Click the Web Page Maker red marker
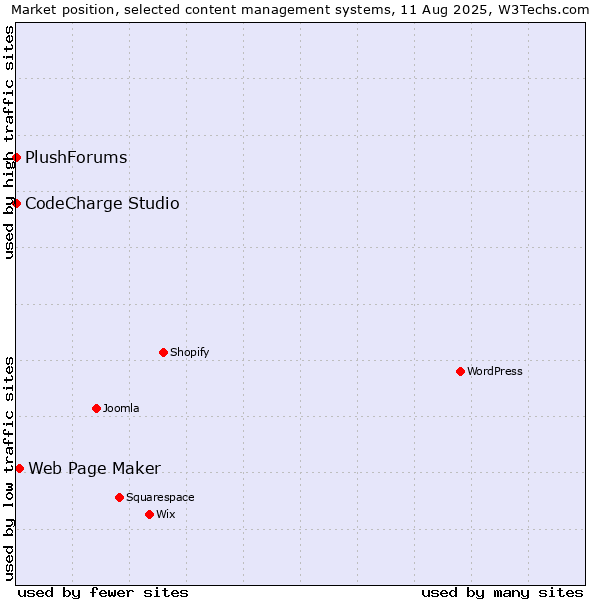 (20, 468)
